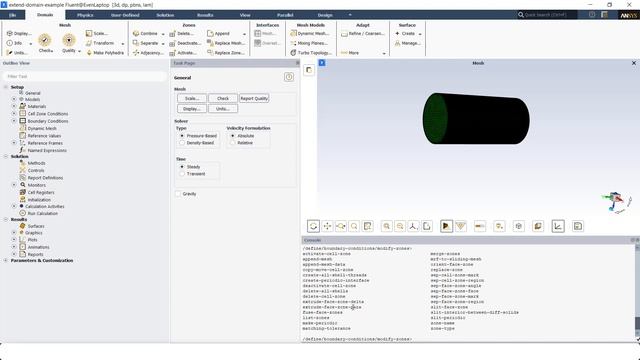This screenshot has width=640, height=360.
Task: Select the rotate view tool in graphics toolbar
Action: [313, 226]
